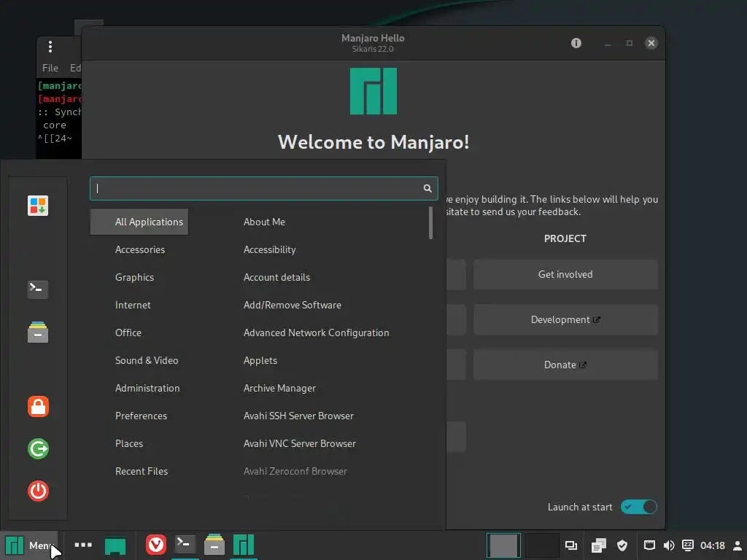Open the File menu in the terminal window
The height and width of the screenshot is (560, 747).
point(50,68)
